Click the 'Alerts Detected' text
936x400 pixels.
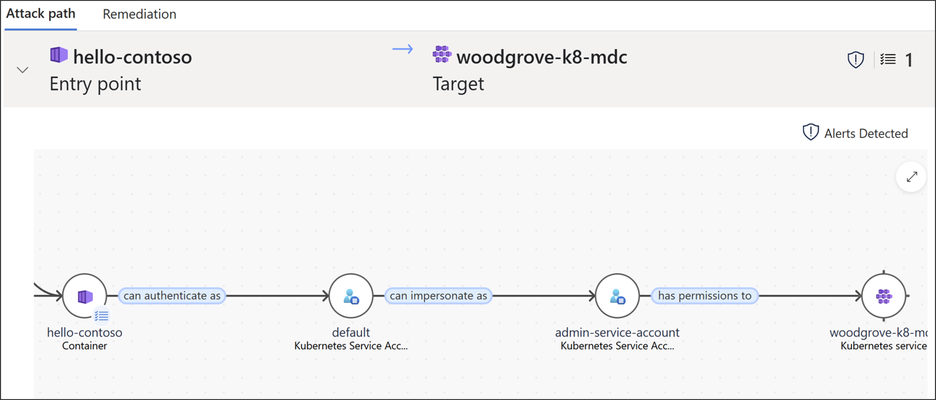[866, 133]
